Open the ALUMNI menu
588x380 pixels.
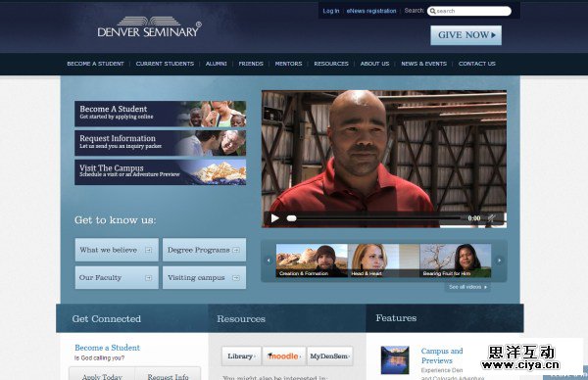[x=216, y=64]
